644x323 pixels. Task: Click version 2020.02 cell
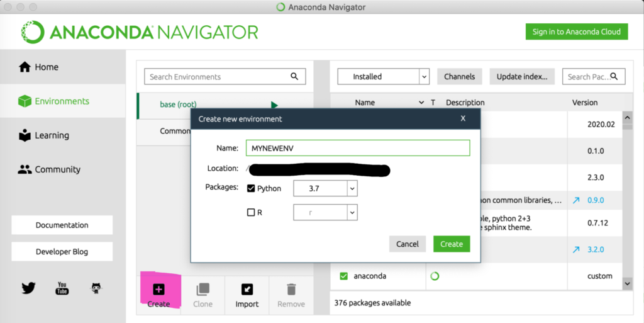point(601,125)
